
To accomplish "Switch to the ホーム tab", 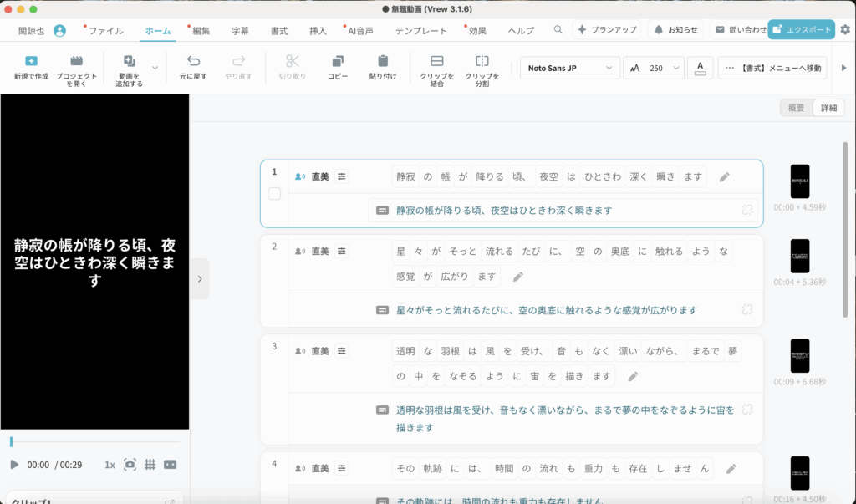I will pyautogui.click(x=158, y=31).
